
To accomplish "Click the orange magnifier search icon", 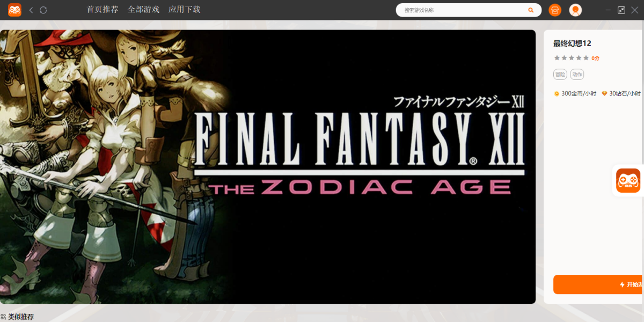I will 531,10.
